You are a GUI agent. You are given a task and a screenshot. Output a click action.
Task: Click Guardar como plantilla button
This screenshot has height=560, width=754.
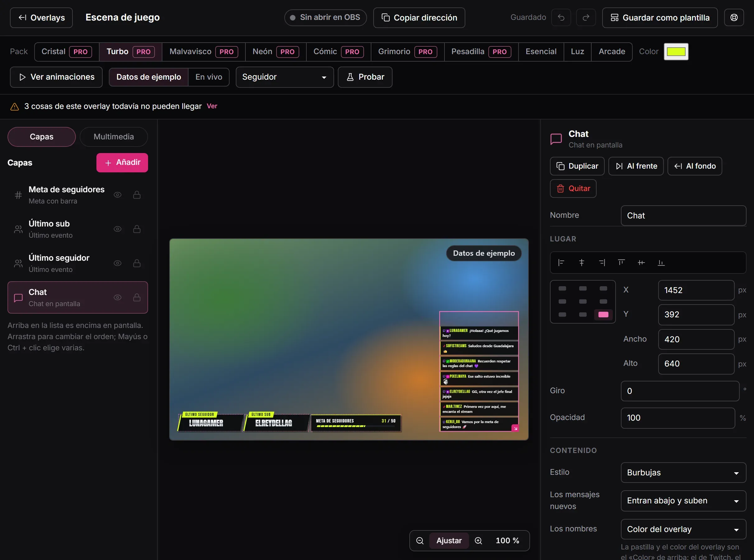coord(660,18)
